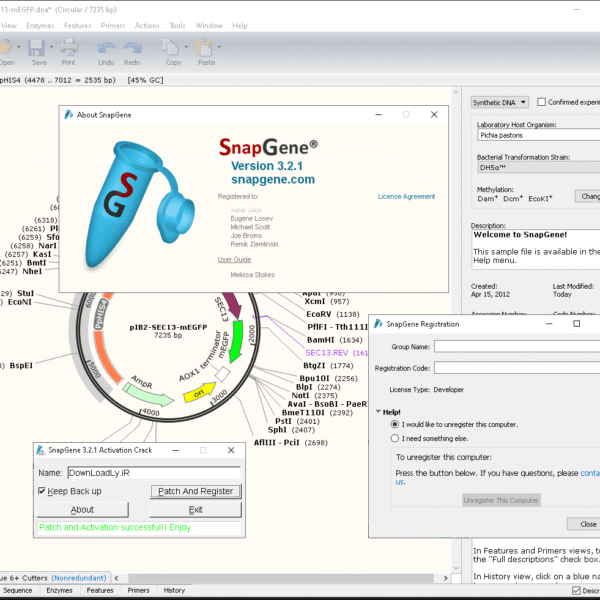Screen dimensions: 600x600
Task: Click the Save toolbar icon
Action: (36, 47)
